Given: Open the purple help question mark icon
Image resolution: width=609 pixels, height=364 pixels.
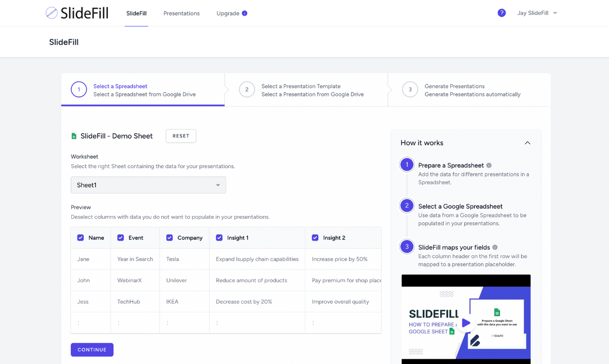Looking at the screenshot, I should [502, 13].
